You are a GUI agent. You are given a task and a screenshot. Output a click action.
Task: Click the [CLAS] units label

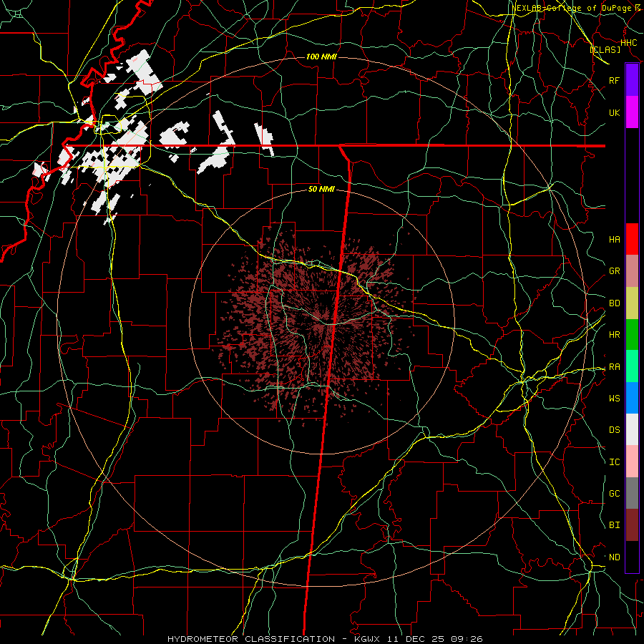point(605,49)
